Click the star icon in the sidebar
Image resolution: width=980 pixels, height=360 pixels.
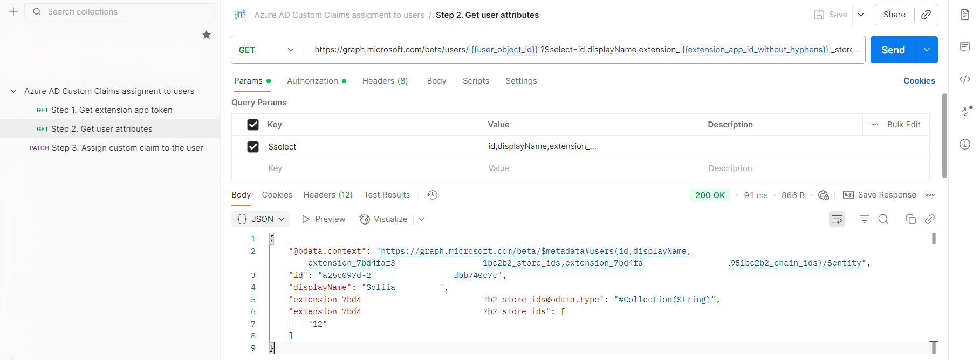pyautogui.click(x=207, y=35)
